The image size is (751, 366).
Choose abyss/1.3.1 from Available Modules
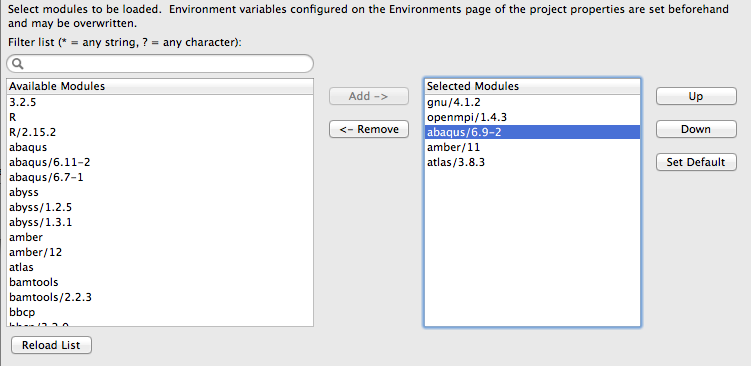[x=160, y=222]
